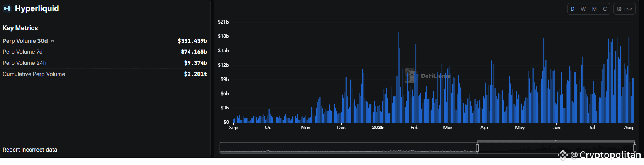Screen dimensions: 644x165
Task: Click the Hyperliquid logo icon
Action: pos(7,8)
